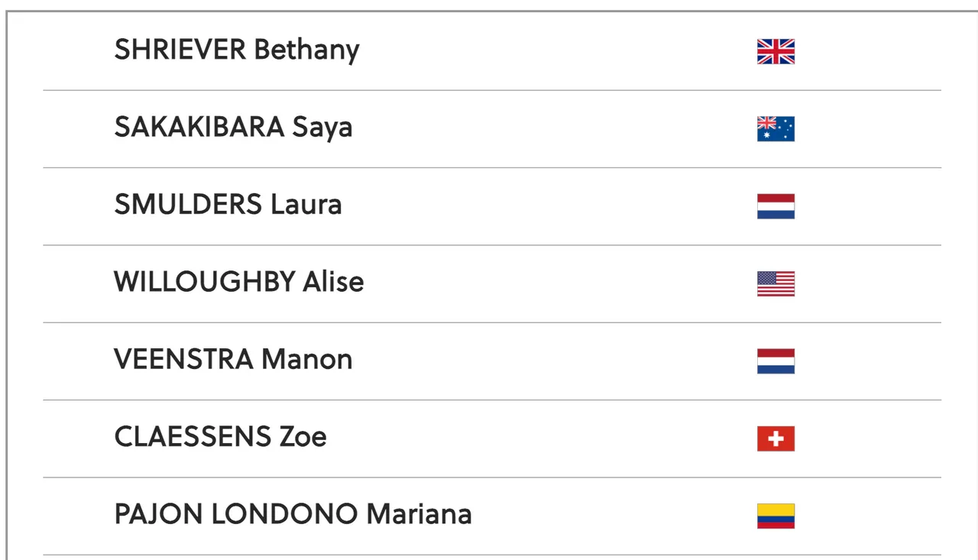Viewport: 978px width, 560px height.
Task: Click the first name Bethany
Action: click(x=306, y=50)
